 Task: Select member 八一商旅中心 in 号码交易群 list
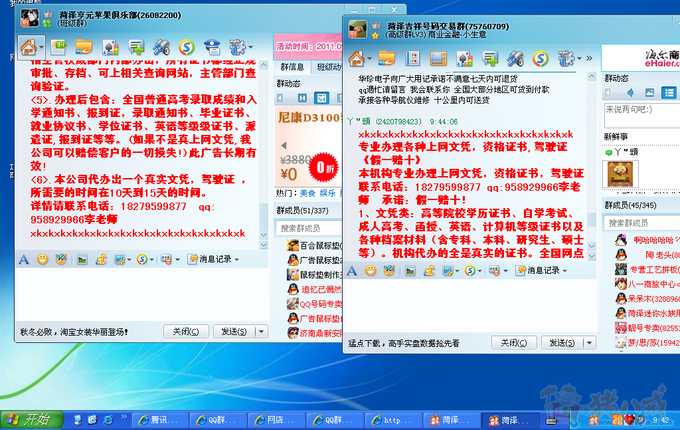[x=646, y=284]
